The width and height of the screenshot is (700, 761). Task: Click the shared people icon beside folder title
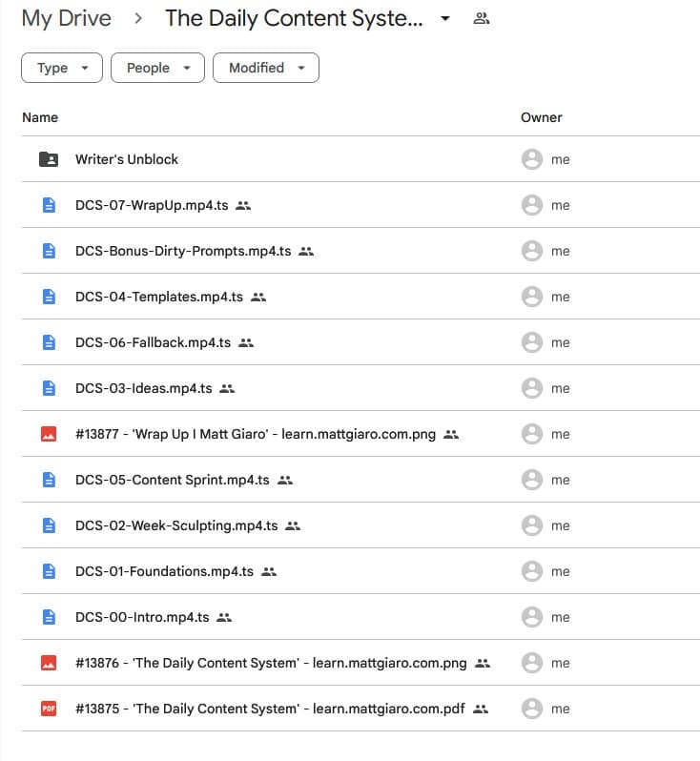point(482,19)
